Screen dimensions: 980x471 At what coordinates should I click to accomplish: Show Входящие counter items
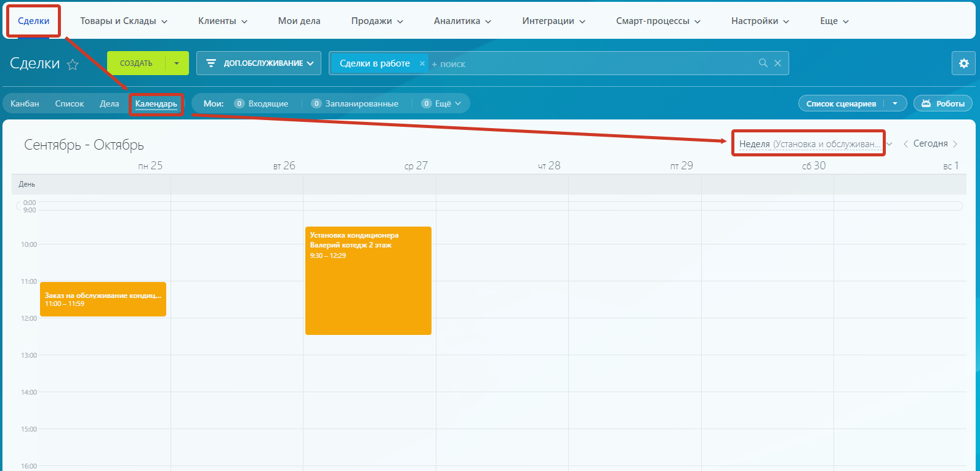262,103
